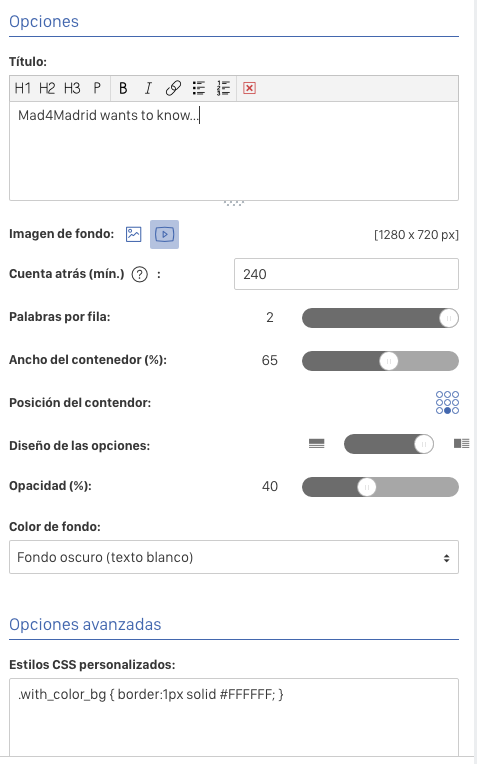Screen dimensions: 477x764
Task: Clear formatting with the red X icon
Action: 249,88
